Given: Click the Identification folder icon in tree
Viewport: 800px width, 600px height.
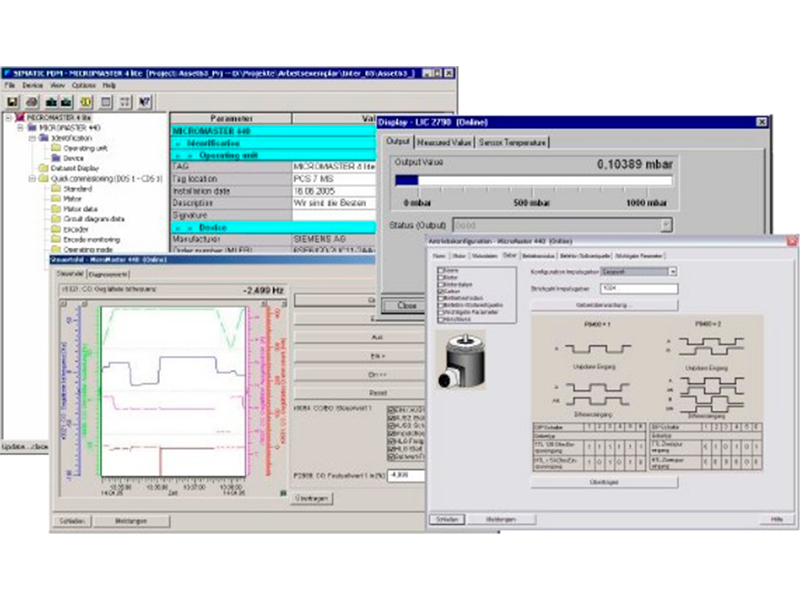Looking at the screenshot, I should [44, 138].
